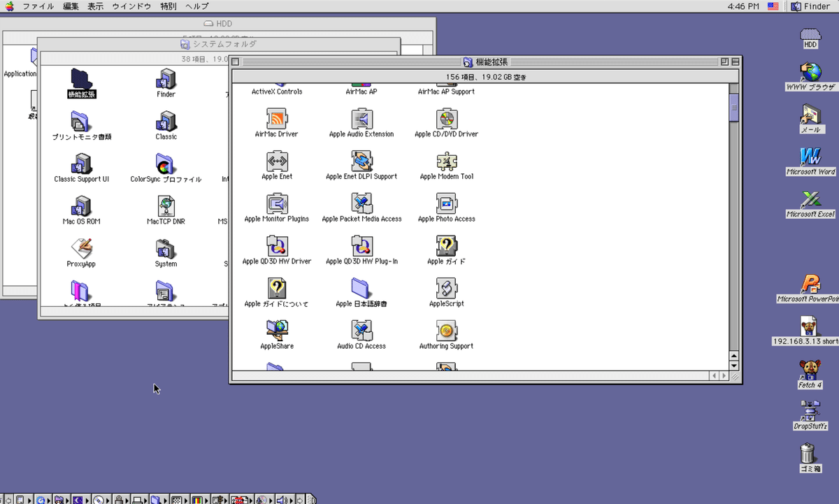Select Apple Enet DLPI Support icon
The width and height of the screenshot is (839, 504).
pyautogui.click(x=361, y=161)
